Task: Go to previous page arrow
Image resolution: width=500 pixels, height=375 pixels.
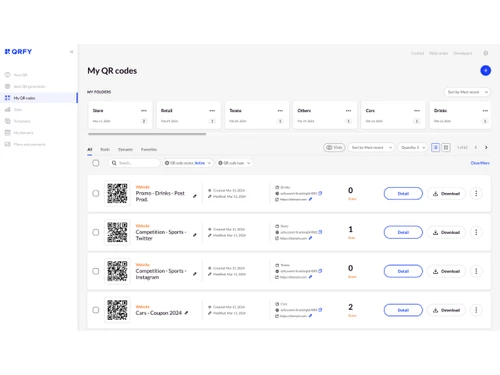Action: pos(476,147)
